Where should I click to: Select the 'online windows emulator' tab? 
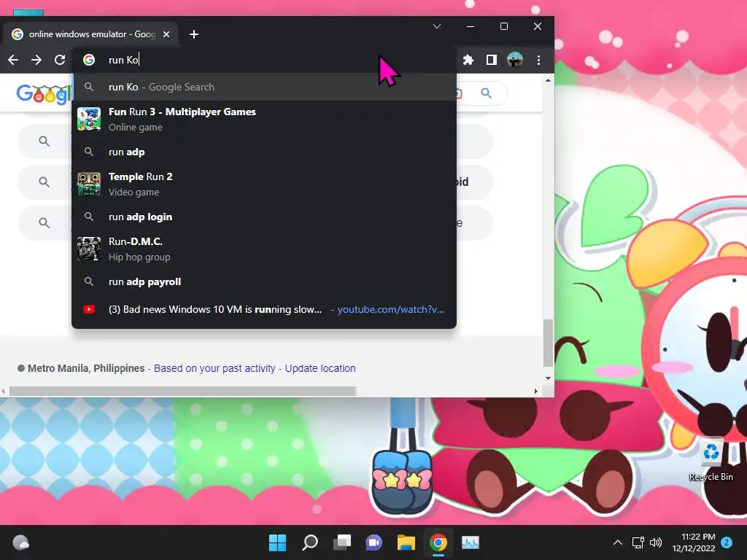pos(90,34)
